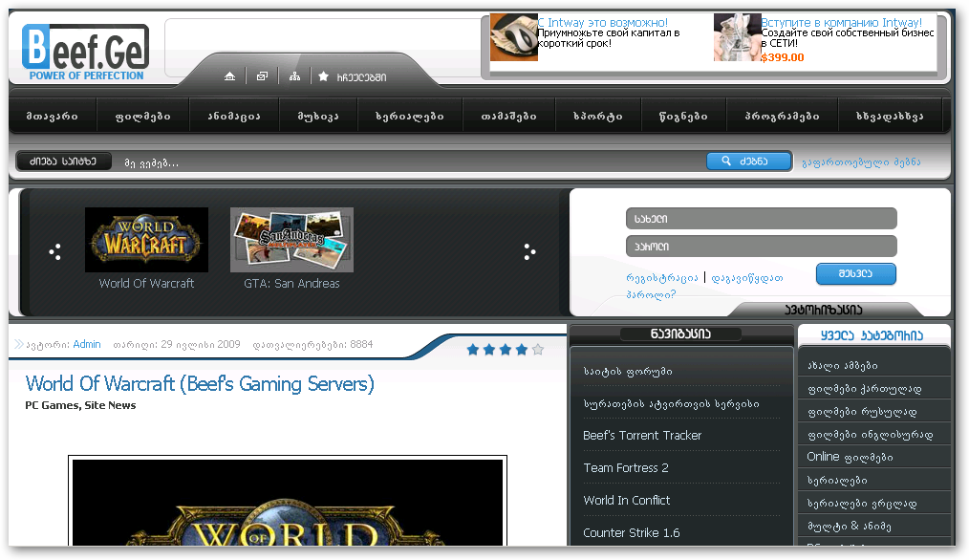
Task: Rate the article four stars
Action: click(x=522, y=350)
